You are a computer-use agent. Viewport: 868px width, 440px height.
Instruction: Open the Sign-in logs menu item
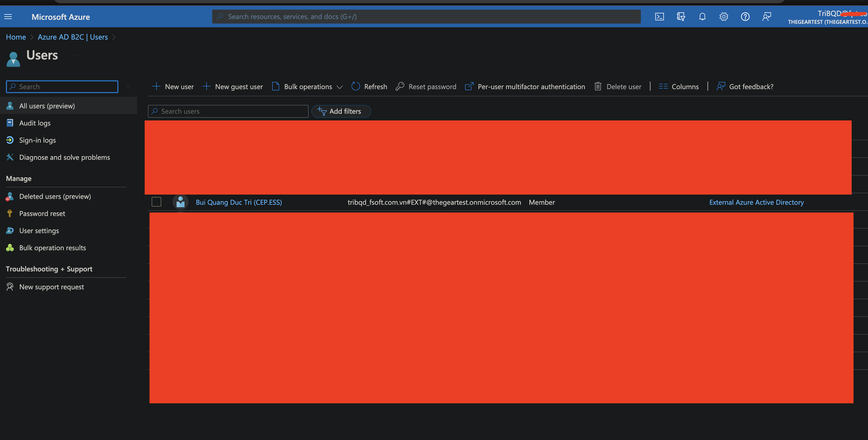(x=37, y=140)
